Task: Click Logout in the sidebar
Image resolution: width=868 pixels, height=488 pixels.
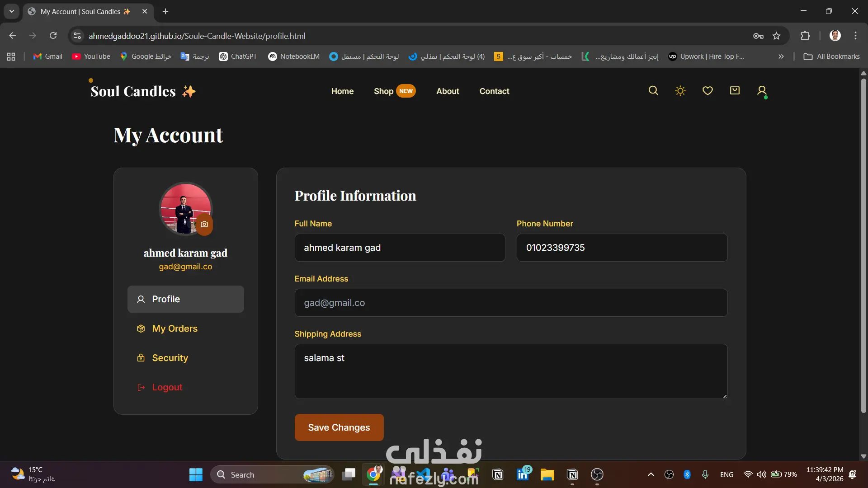Action: click(x=167, y=387)
